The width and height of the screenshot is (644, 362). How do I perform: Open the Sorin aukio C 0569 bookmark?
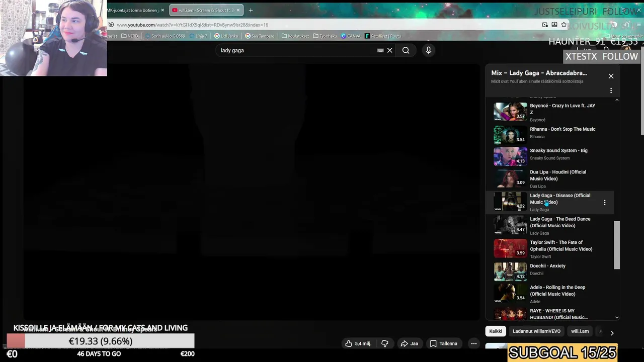point(165,36)
